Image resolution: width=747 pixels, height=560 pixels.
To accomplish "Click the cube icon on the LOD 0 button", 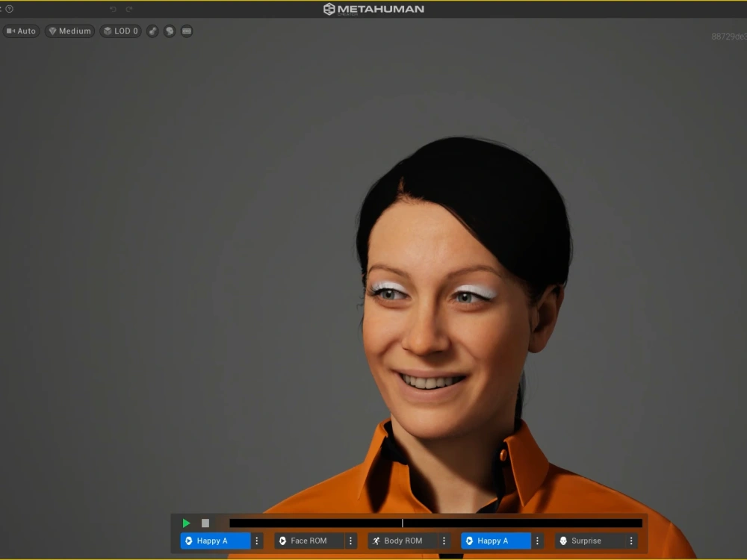I will click(x=108, y=31).
